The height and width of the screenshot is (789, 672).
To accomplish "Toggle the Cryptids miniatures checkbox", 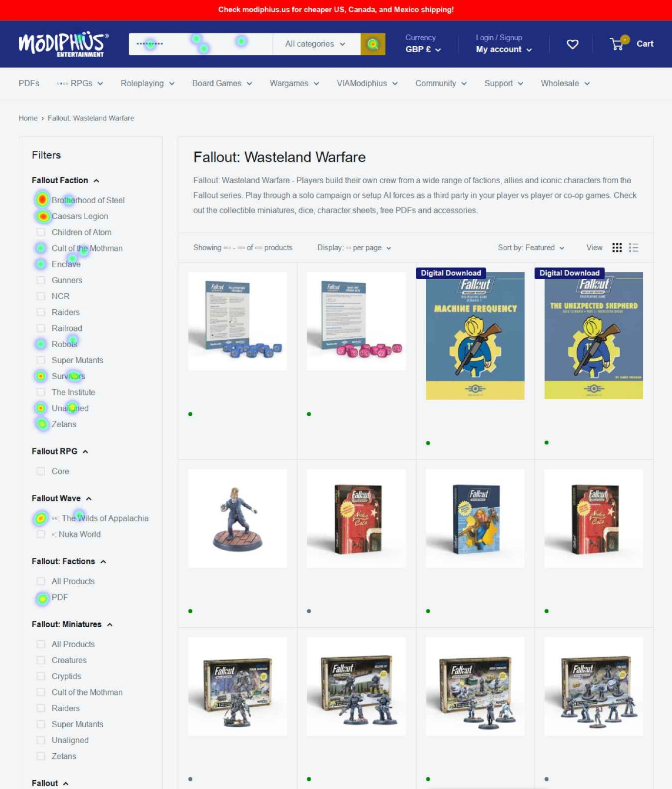I will click(41, 676).
